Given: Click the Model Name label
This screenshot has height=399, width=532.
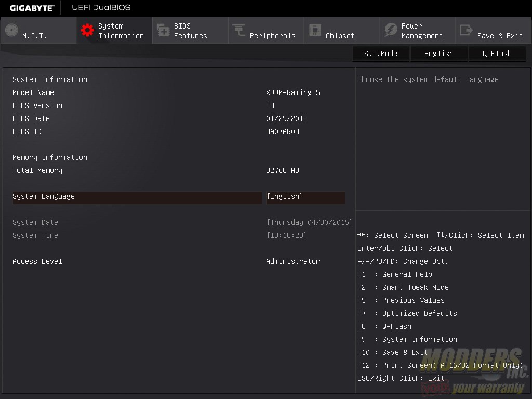Looking at the screenshot, I should tap(33, 92).
